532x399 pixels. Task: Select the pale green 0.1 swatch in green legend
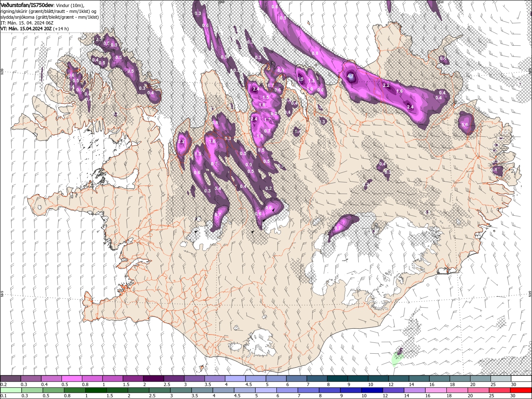(x=11, y=390)
